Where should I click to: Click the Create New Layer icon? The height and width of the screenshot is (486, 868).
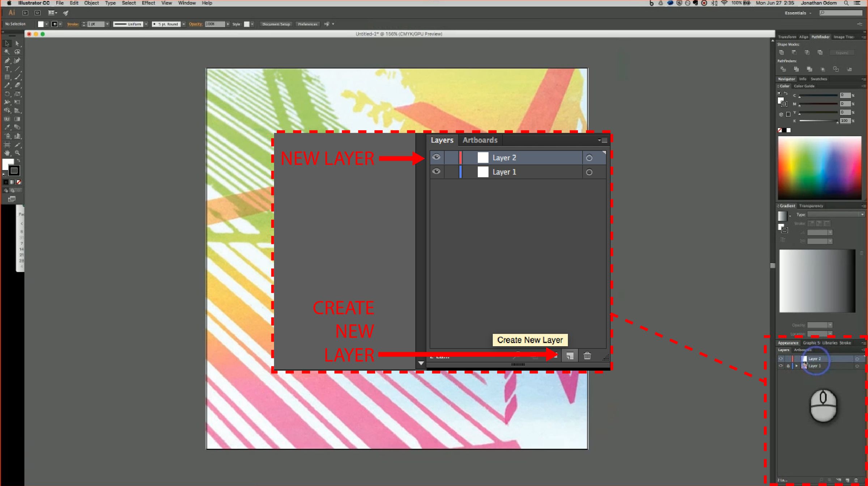pos(570,356)
